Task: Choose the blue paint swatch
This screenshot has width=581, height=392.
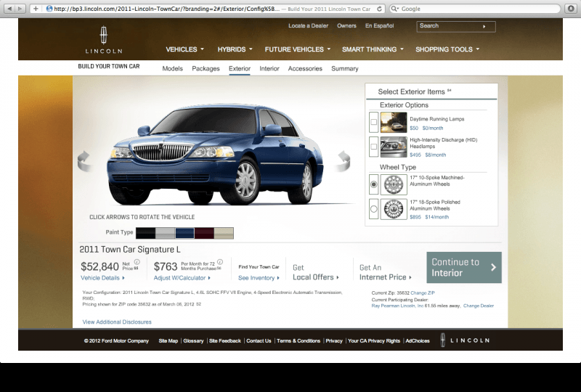Action: [184, 233]
